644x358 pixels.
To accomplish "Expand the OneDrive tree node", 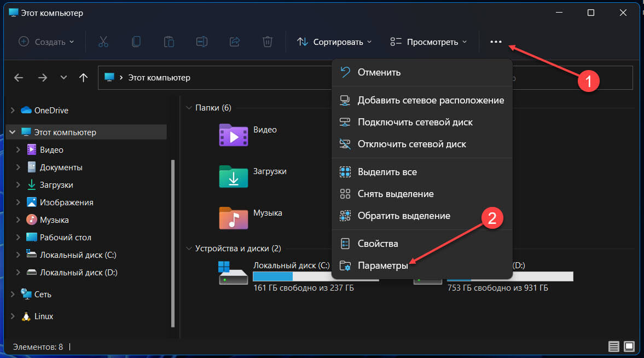I will (13, 110).
